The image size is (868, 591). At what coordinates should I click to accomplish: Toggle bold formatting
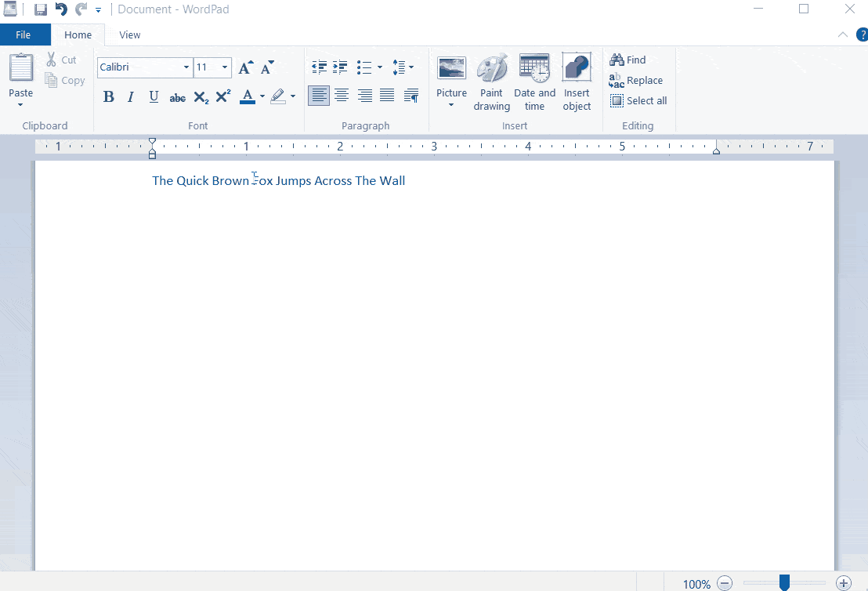[x=108, y=96]
